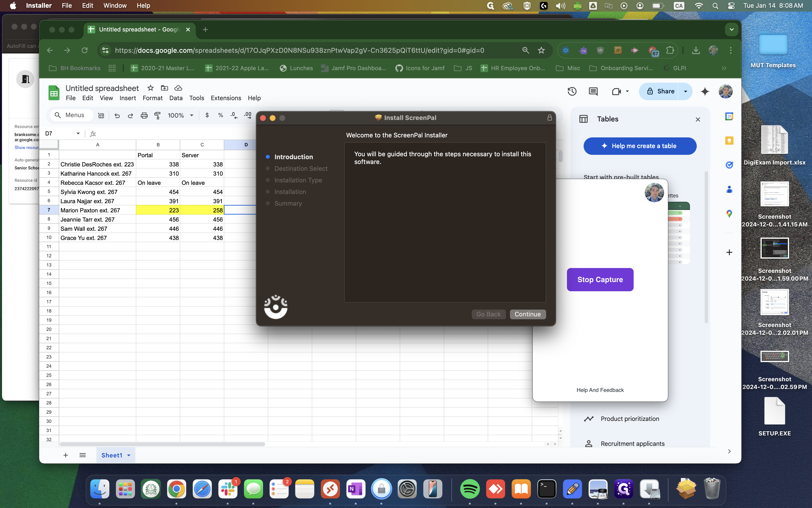Click the move to folder icon
The height and width of the screenshot is (508, 812).
(164, 88)
